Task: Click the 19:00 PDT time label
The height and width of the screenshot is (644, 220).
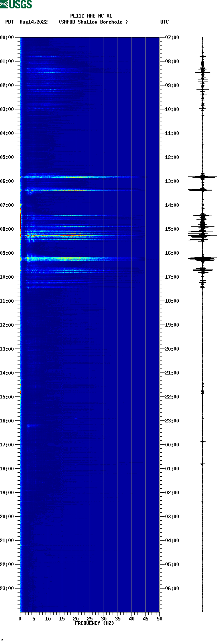Action: 7,493
